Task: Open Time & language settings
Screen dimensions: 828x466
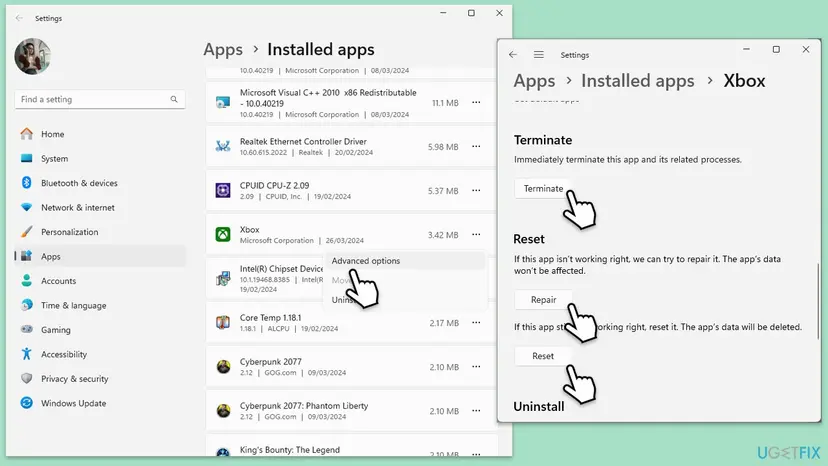Action: pos(100,305)
